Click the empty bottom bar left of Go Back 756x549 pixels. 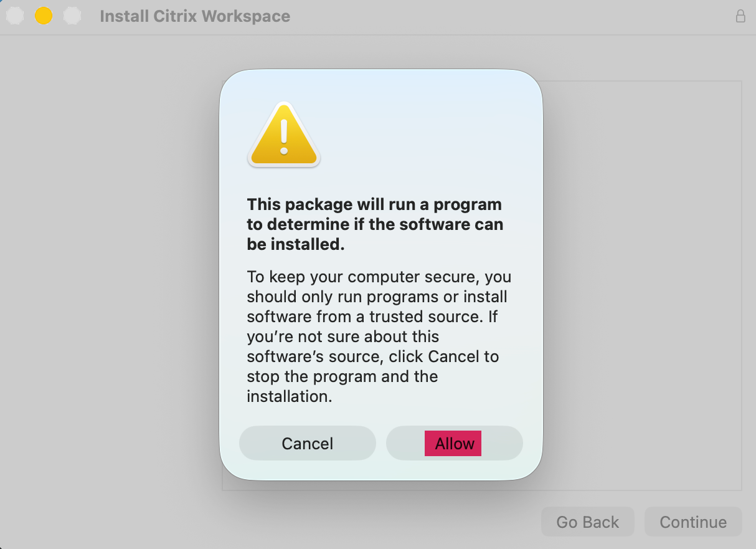311,522
